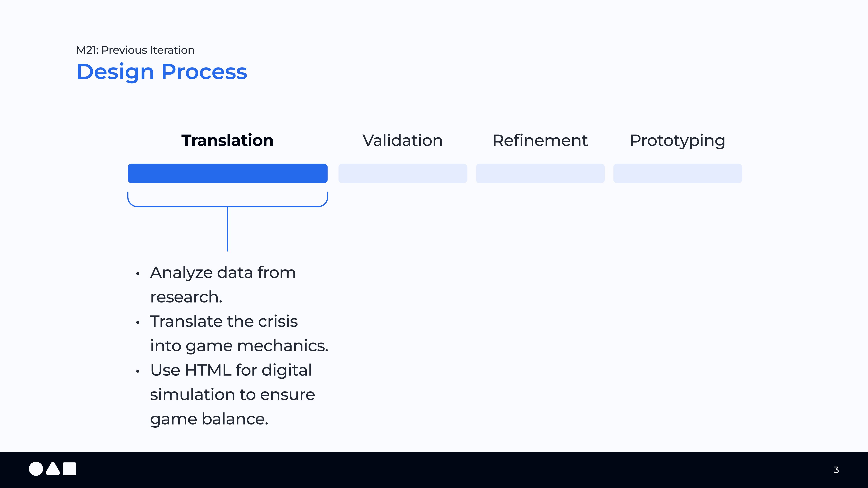This screenshot has height=488, width=868.
Task: Select the Translation stage label
Action: (227, 141)
